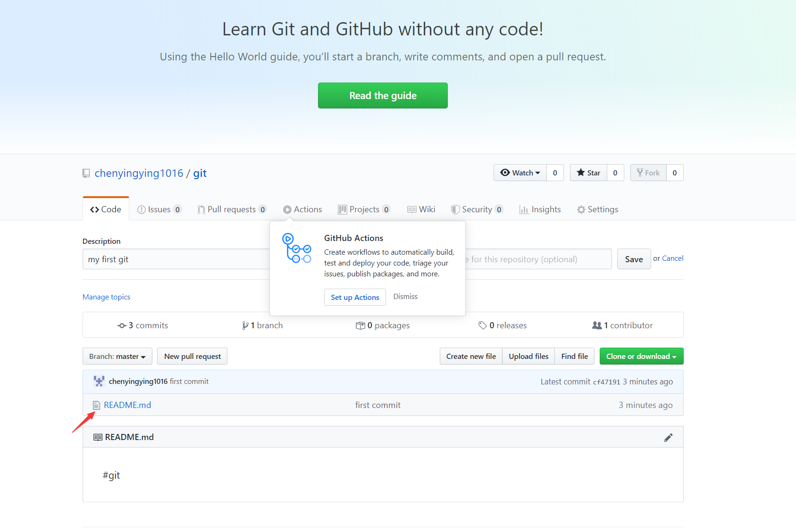
Task: Click the GitHub Actions workflow illustration icon
Action: [x=297, y=248]
